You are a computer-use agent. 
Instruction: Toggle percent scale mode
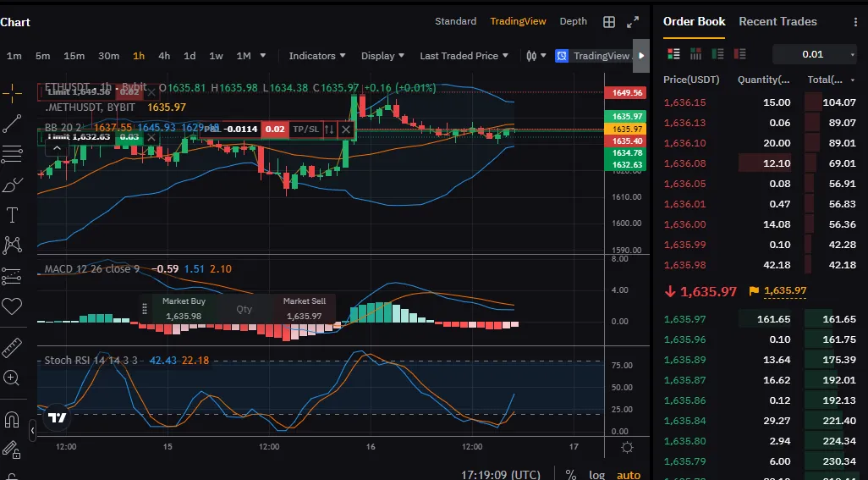(x=571, y=474)
